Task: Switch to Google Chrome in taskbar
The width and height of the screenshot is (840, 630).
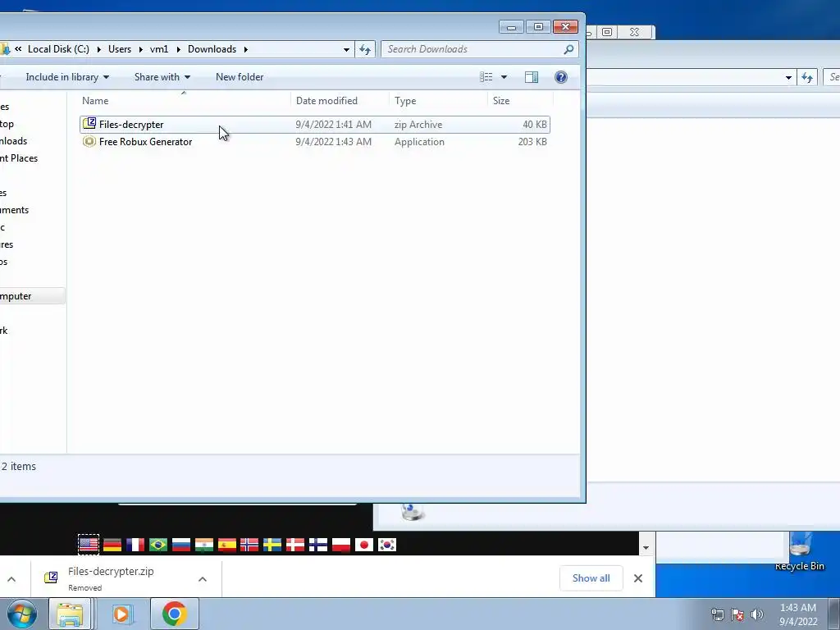Action: pyautogui.click(x=174, y=614)
